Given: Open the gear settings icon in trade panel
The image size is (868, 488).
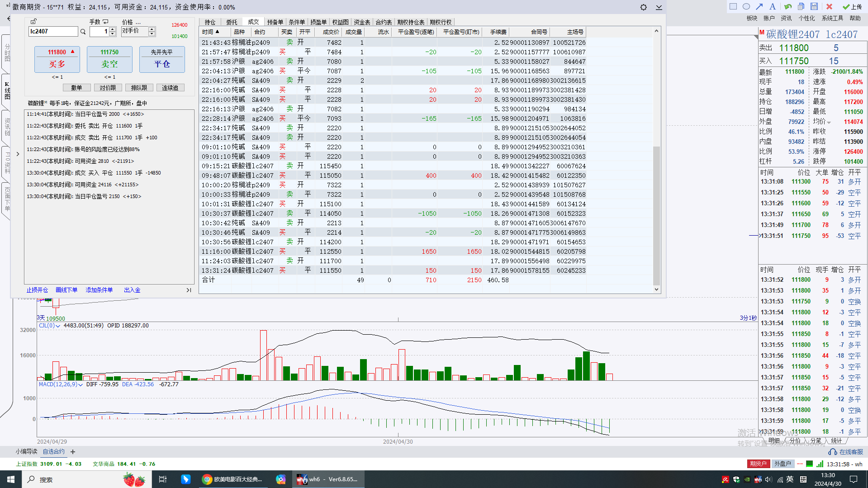Looking at the screenshot, I should 643,7.
